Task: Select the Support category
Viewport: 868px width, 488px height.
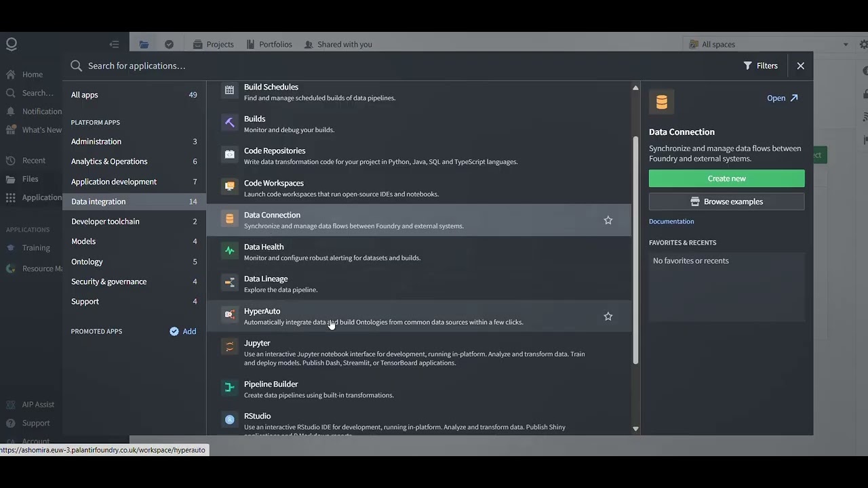Action: pos(134,302)
